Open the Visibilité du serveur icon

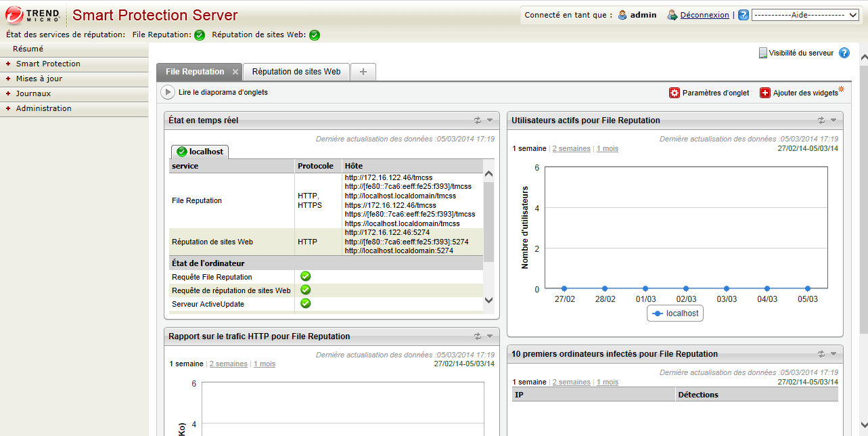(x=762, y=53)
